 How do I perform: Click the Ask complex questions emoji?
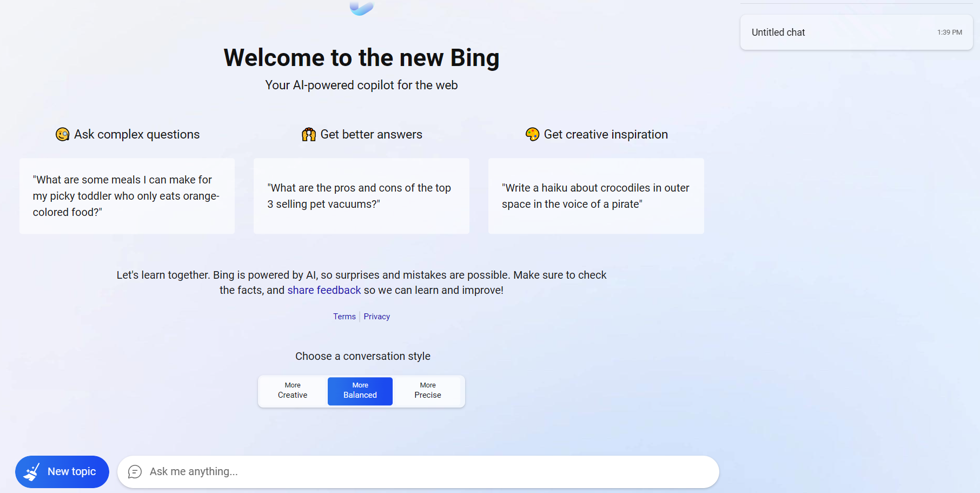pos(63,134)
